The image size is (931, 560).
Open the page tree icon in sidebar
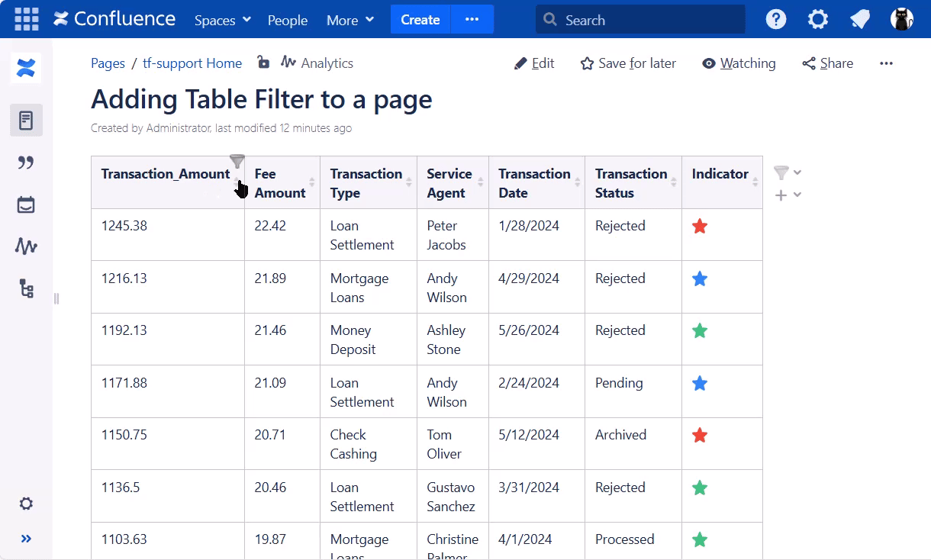26,288
